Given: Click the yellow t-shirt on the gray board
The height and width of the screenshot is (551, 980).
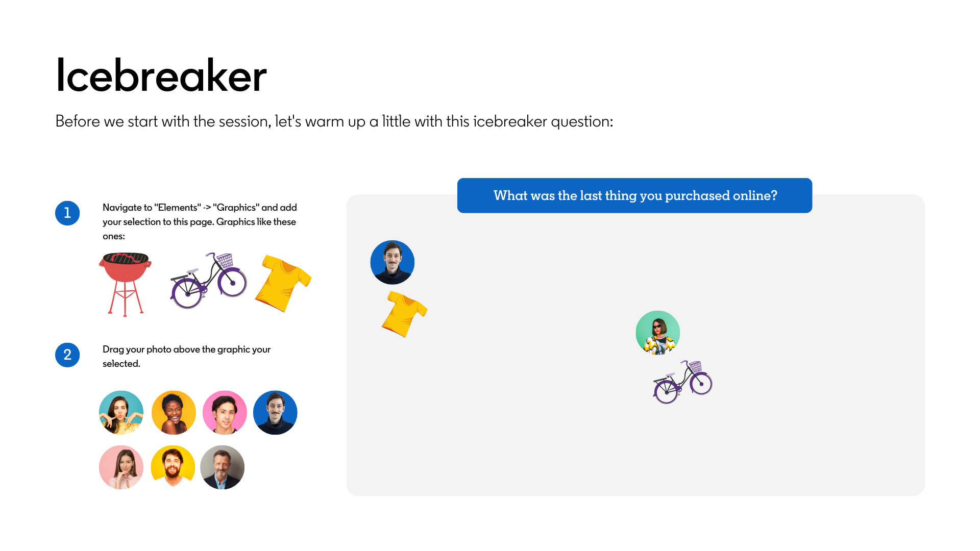Looking at the screenshot, I should pos(404,314).
